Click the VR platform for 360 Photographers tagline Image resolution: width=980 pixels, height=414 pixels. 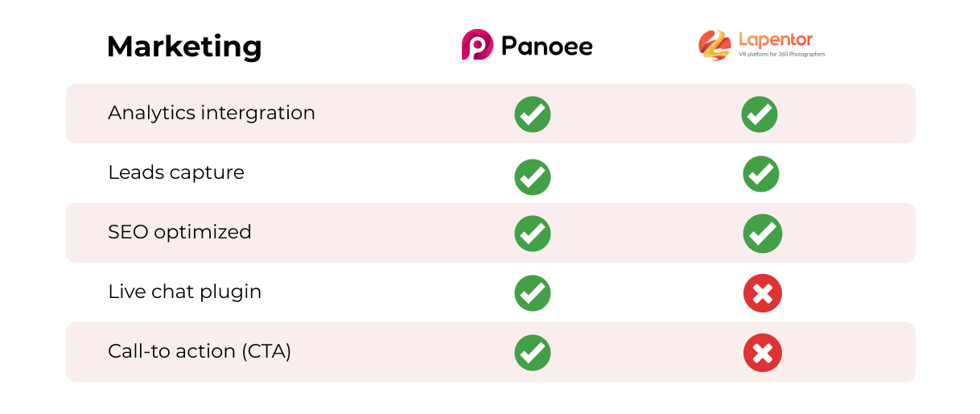(x=782, y=54)
